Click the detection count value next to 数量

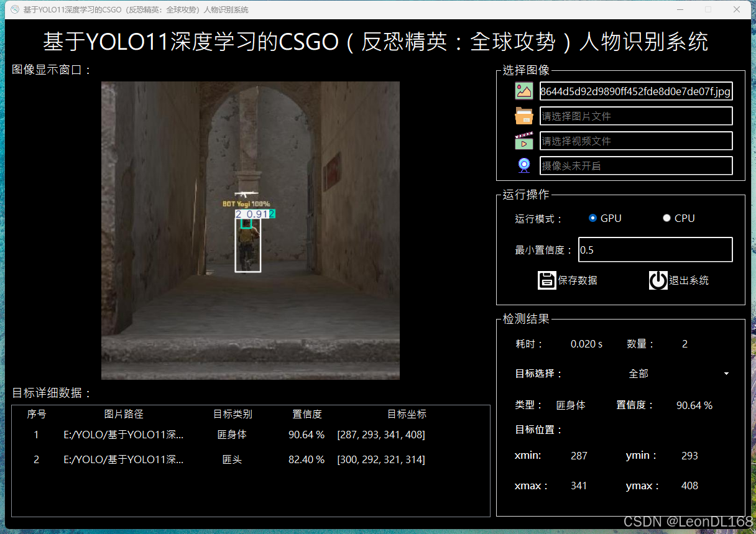pyautogui.click(x=685, y=344)
